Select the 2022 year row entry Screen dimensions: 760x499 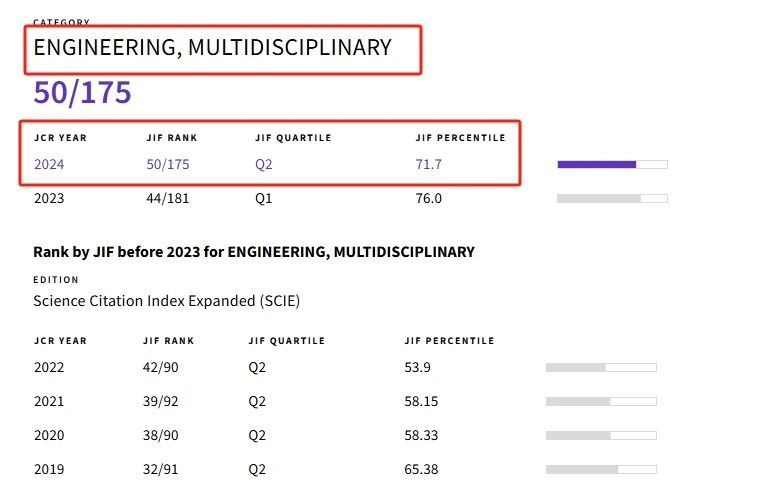click(49, 367)
